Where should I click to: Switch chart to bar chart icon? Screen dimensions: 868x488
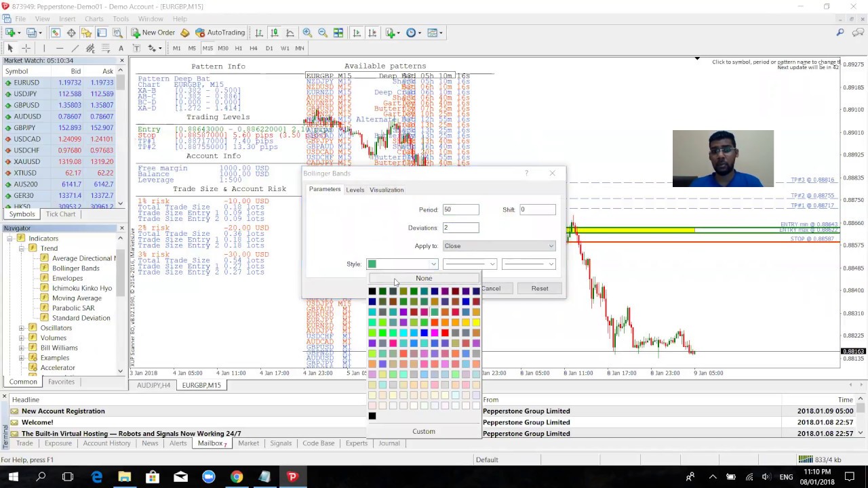[x=258, y=33]
